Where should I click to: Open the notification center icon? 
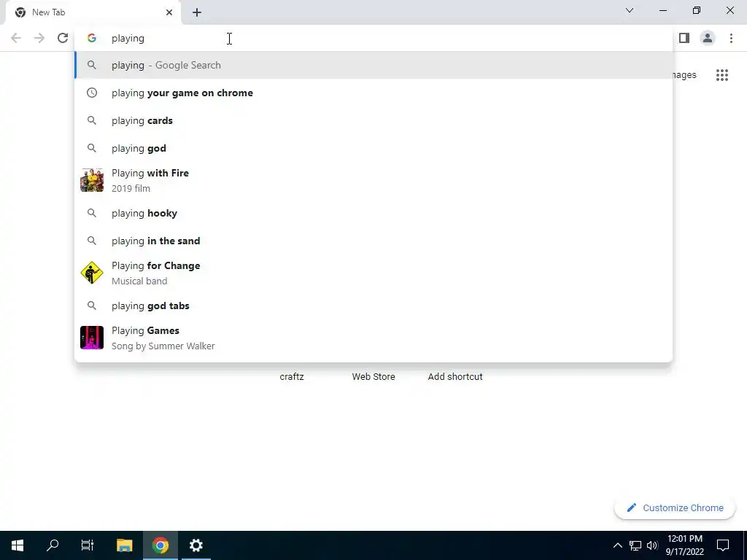pyautogui.click(x=723, y=545)
